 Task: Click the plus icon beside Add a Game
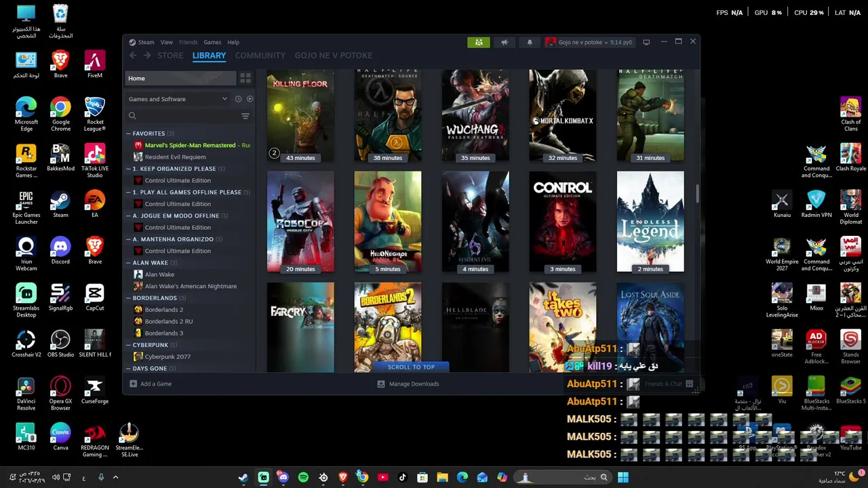[133, 384]
